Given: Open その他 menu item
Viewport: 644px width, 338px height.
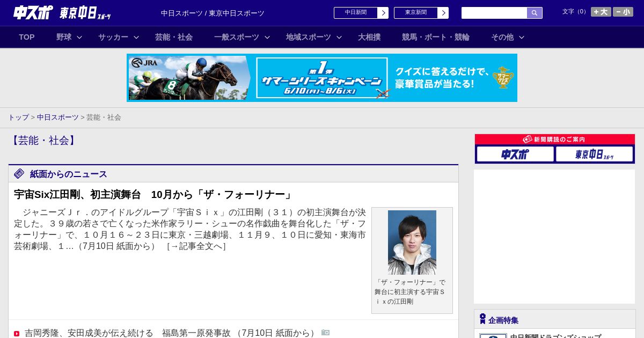Looking at the screenshot, I should (x=502, y=37).
